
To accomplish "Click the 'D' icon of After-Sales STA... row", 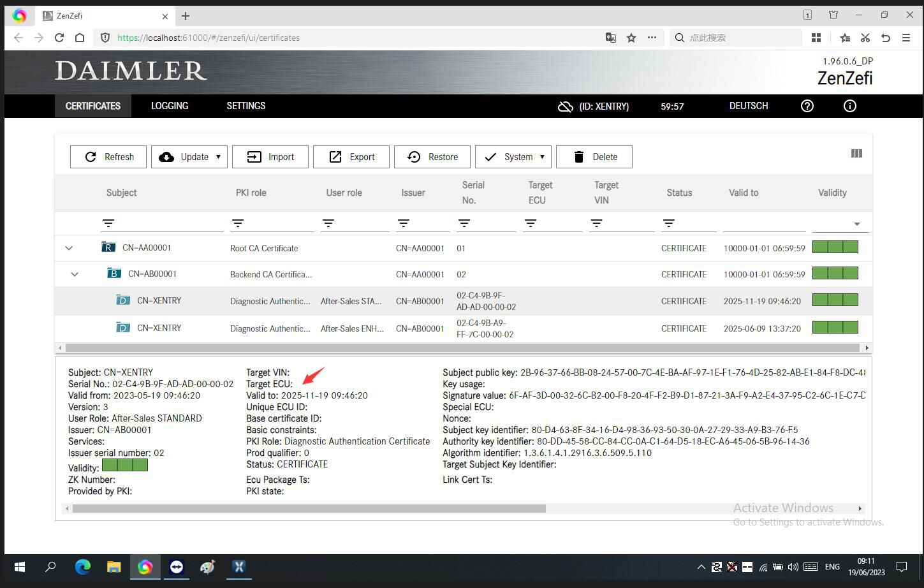I will tap(122, 300).
